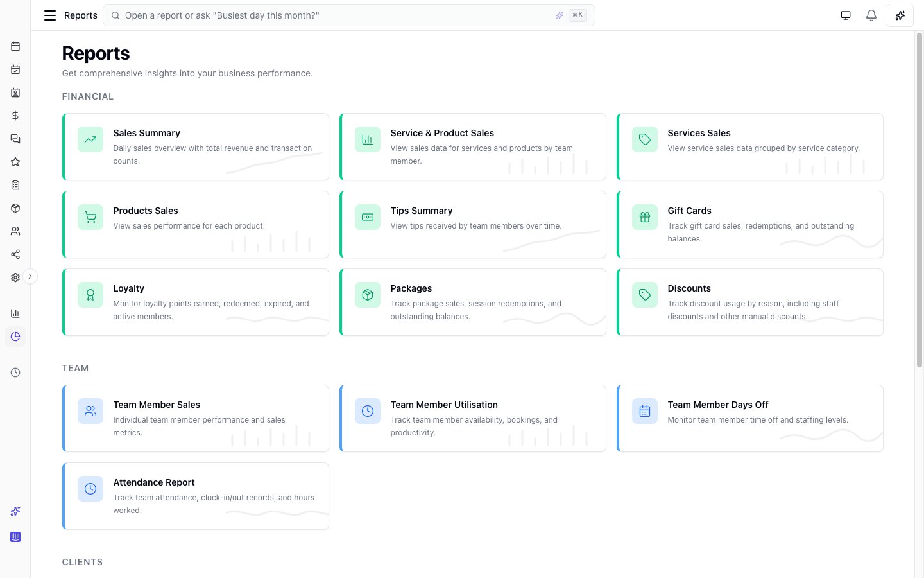Click the Reports label in top bar
This screenshot has height=578, width=924.
click(x=81, y=15)
